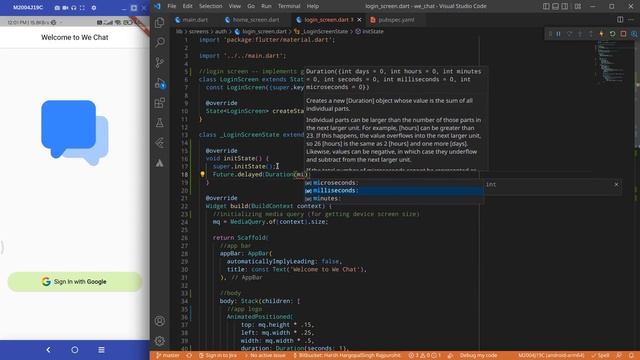
Task: Click Sign in to Jira in status bar
Action: point(218,356)
